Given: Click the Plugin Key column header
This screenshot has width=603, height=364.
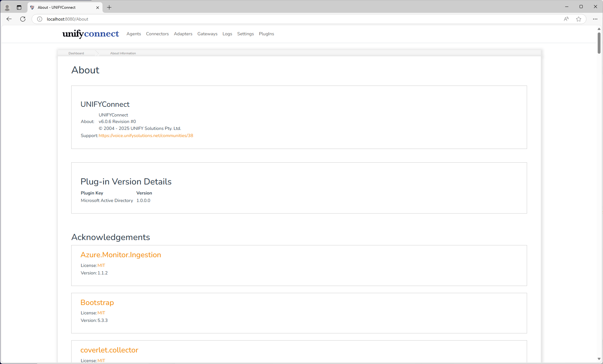Looking at the screenshot, I should click(92, 193).
